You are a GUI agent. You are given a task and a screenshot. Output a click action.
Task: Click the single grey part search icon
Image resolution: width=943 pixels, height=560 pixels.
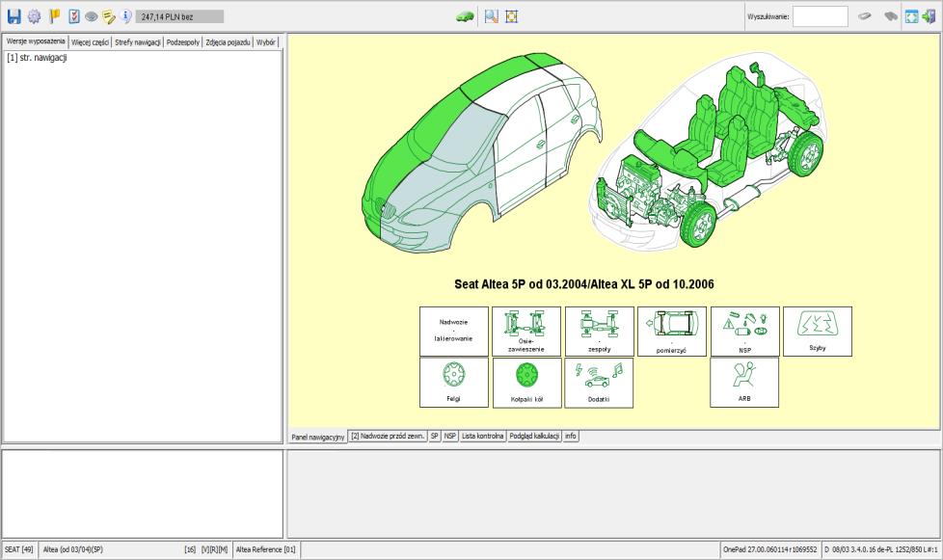tap(864, 16)
